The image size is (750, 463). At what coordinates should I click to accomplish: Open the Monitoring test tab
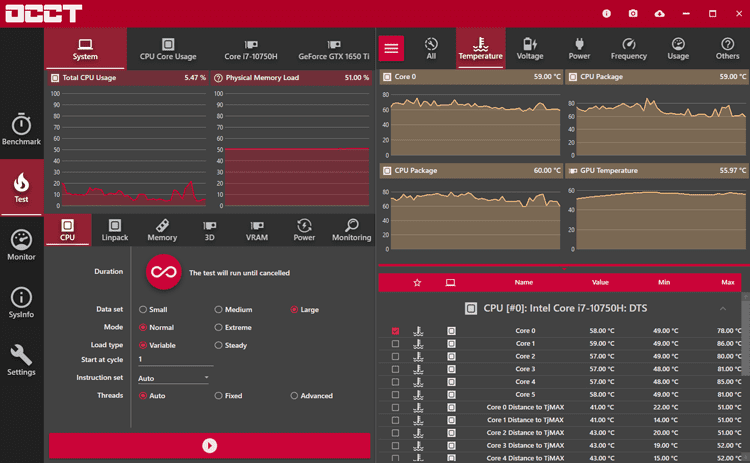[x=352, y=230]
